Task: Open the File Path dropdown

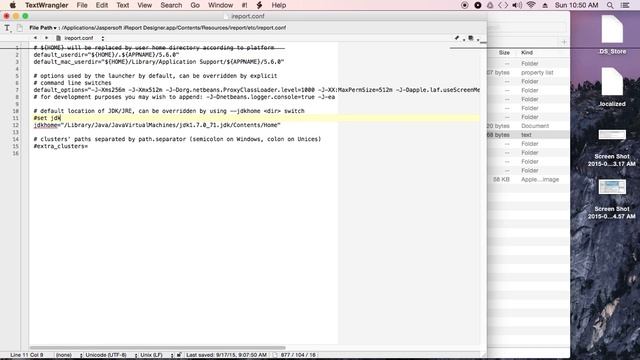Action: [x=43, y=28]
